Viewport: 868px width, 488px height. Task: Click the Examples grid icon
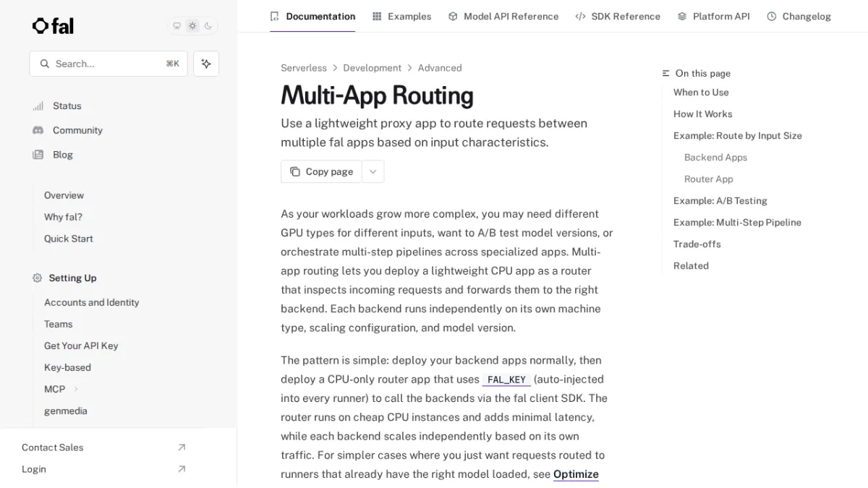[x=377, y=16]
